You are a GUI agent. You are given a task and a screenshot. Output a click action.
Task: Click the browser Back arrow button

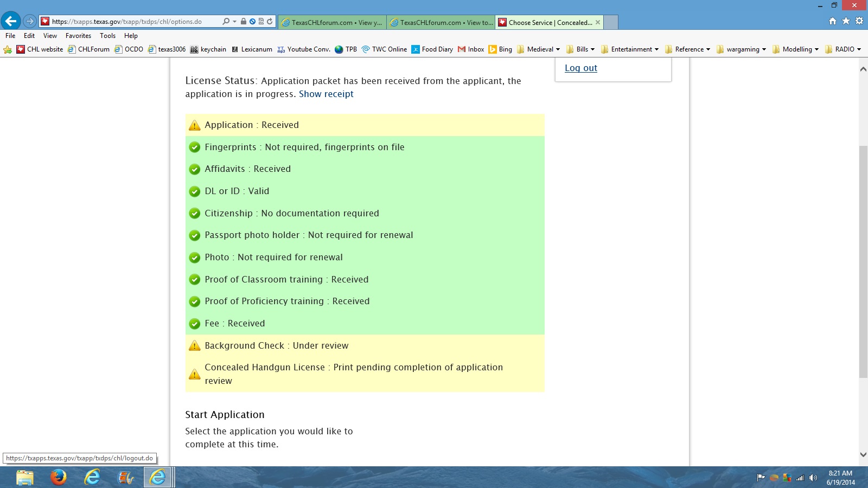coord(11,22)
